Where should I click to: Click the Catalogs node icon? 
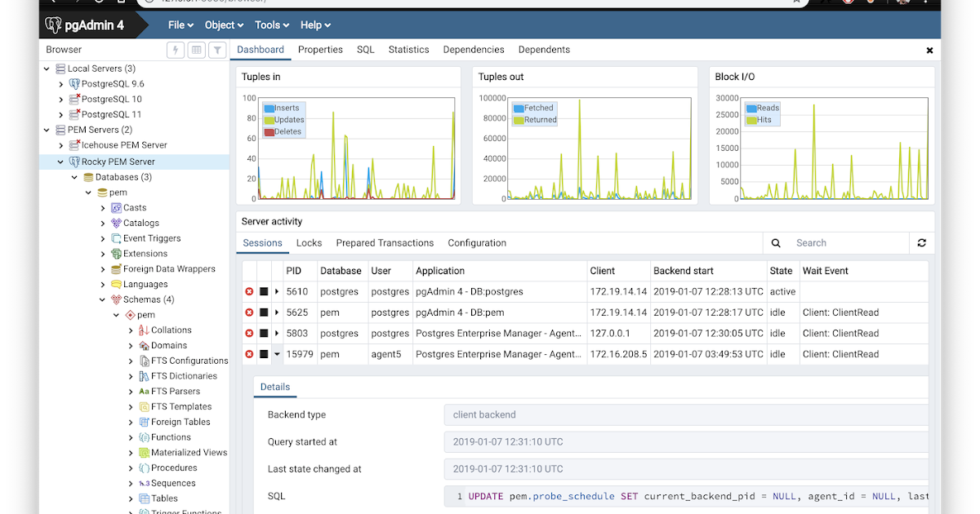point(116,223)
